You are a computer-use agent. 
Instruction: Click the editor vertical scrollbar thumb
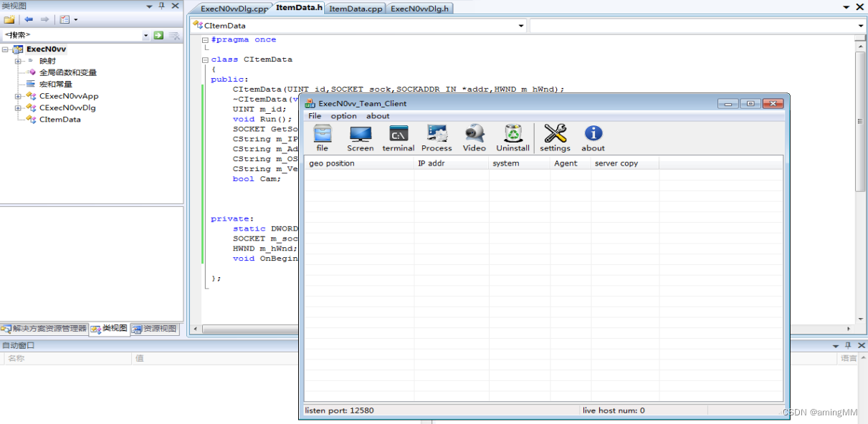pyautogui.click(x=861, y=121)
